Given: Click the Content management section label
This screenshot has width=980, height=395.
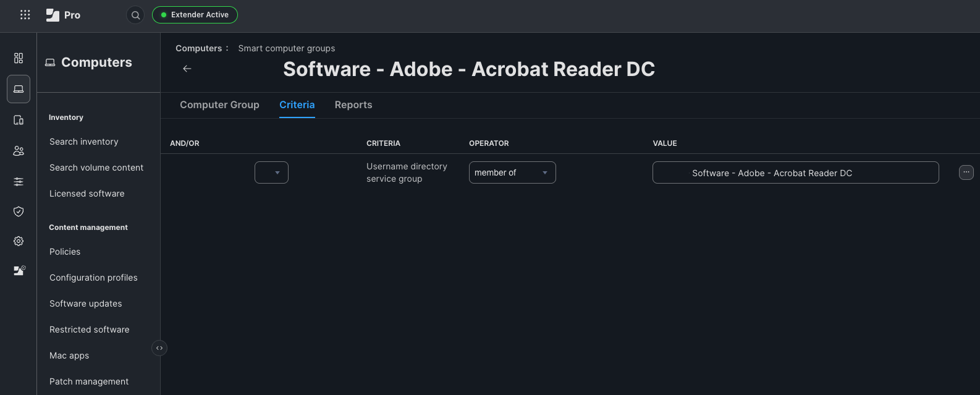Looking at the screenshot, I should point(88,227).
